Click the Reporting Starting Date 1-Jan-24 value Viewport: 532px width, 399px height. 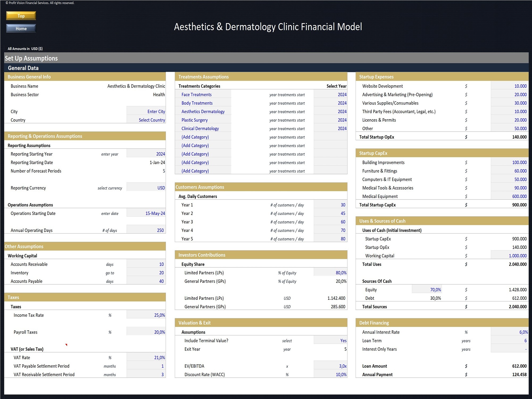(x=157, y=162)
